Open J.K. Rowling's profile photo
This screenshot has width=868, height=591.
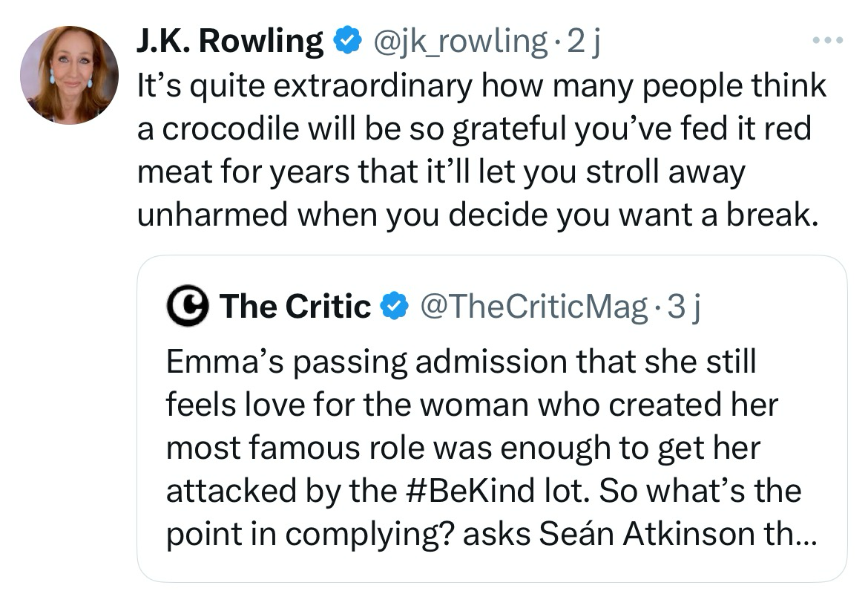[69, 74]
